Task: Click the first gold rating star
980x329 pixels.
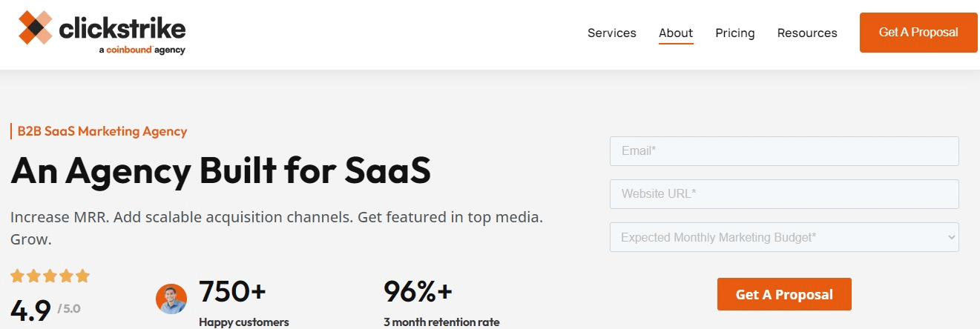Action: 17,276
